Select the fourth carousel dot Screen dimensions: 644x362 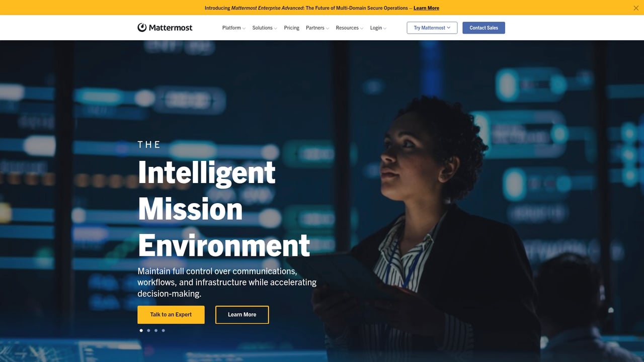pos(163,330)
